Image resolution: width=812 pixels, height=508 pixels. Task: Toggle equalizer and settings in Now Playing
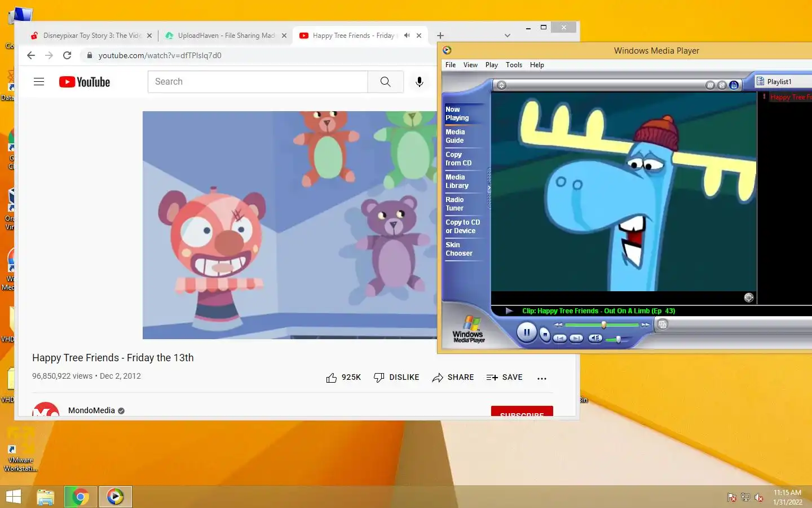click(722, 85)
